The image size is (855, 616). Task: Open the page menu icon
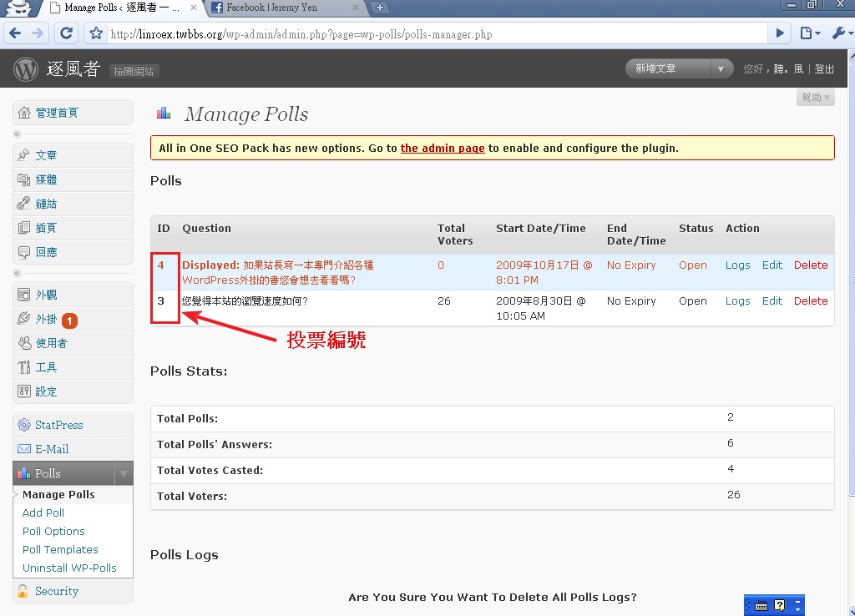[x=810, y=33]
